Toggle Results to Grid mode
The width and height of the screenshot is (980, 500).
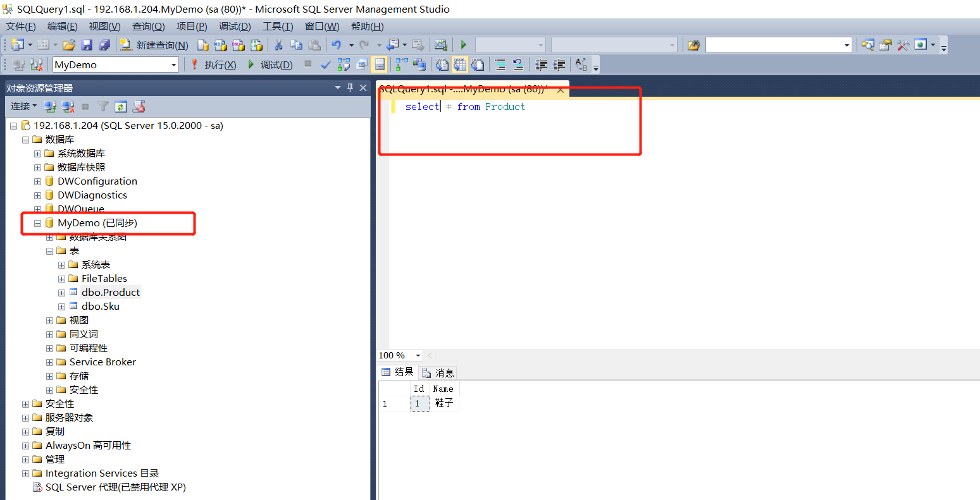(460, 64)
